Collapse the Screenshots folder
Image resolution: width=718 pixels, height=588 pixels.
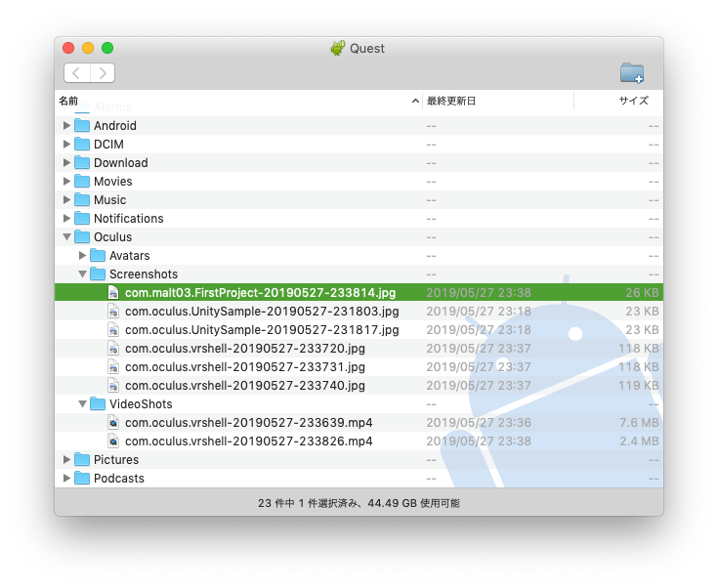pos(82,273)
